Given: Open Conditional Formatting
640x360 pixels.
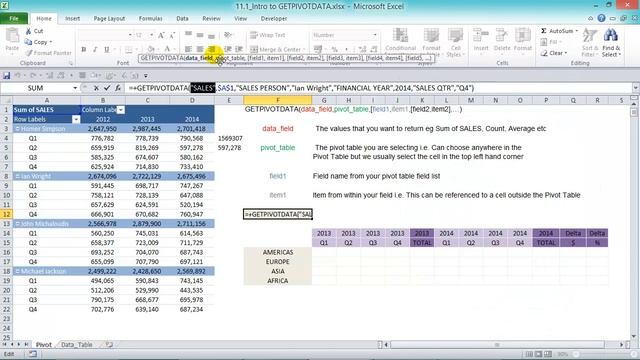Looking at the screenshot, I should pos(400,41).
